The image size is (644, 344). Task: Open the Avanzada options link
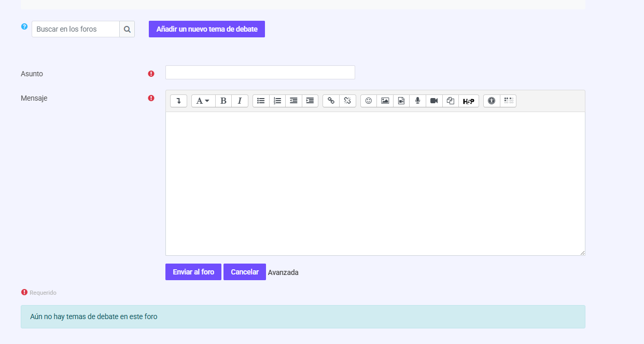click(283, 272)
